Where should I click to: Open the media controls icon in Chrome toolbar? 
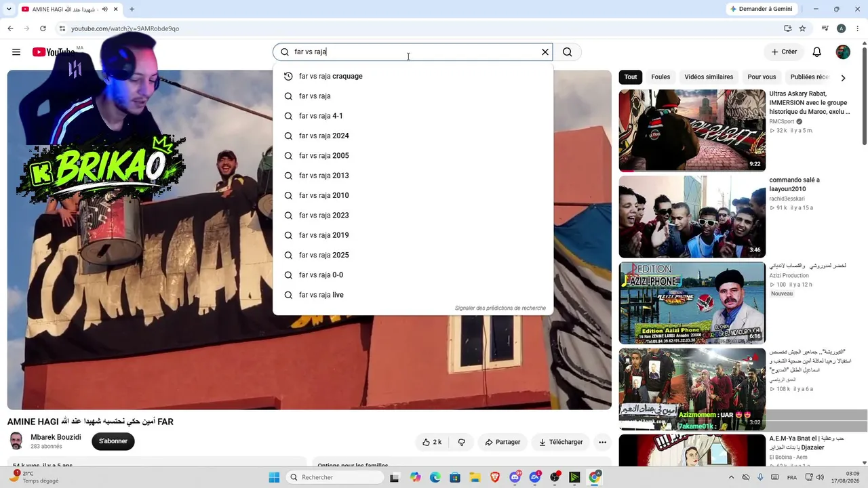click(x=825, y=28)
